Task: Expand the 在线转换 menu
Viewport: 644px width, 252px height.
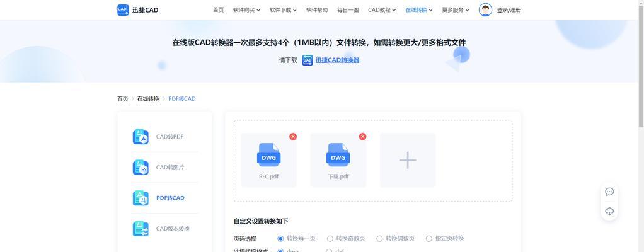Action: (419, 10)
